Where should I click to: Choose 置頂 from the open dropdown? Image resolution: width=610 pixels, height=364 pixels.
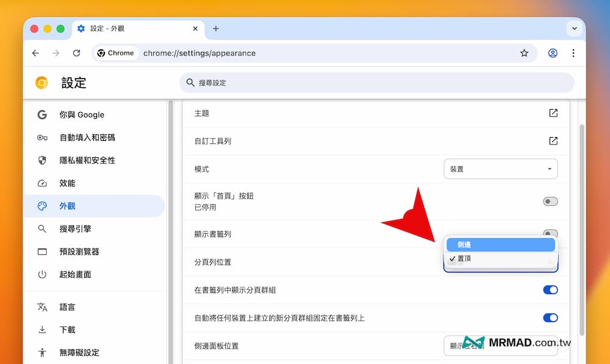[500, 258]
